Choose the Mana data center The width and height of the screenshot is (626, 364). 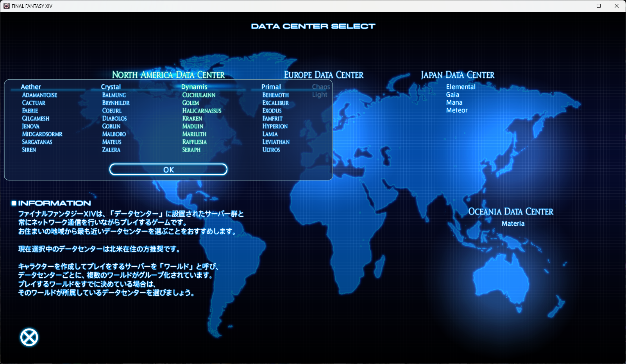(454, 102)
